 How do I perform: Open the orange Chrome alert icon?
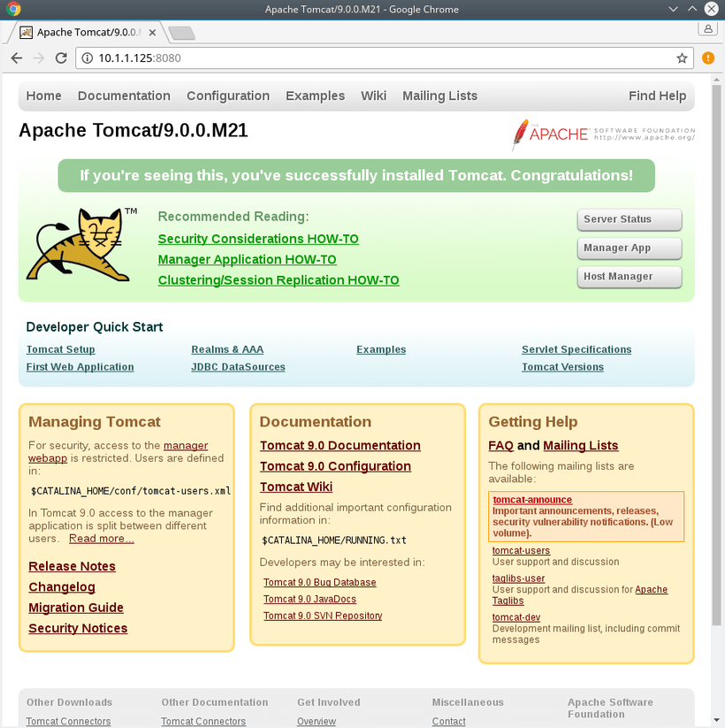(708, 58)
